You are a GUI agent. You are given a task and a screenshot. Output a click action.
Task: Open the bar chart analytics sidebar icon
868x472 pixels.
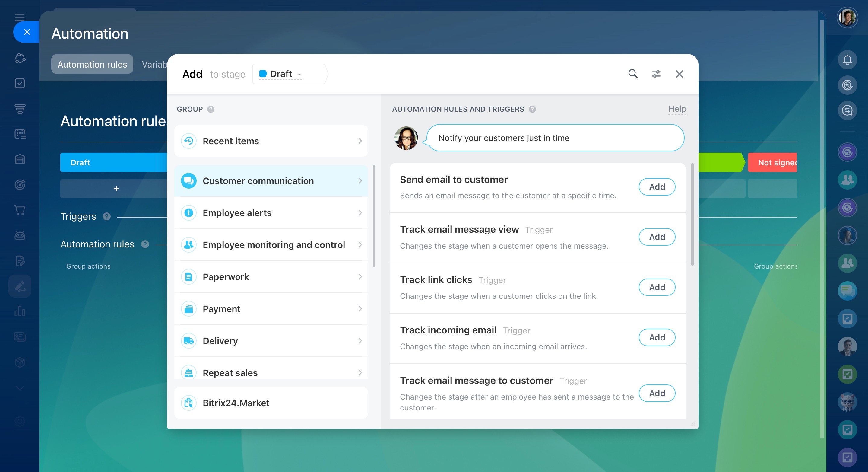click(x=20, y=311)
